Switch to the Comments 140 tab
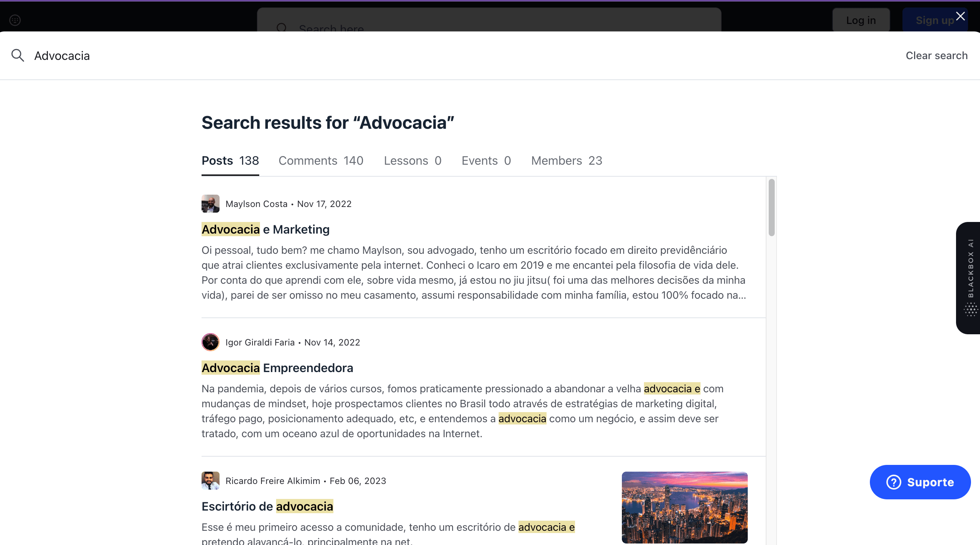Screen dimensions: 980x545 pyautogui.click(x=321, y=161)
